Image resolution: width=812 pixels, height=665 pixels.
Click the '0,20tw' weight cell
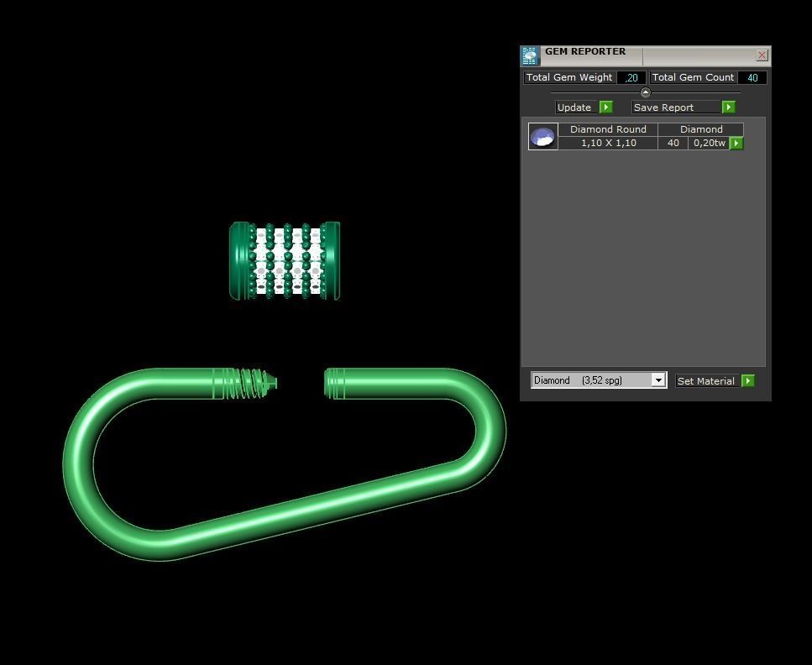(x=709, y=143)
